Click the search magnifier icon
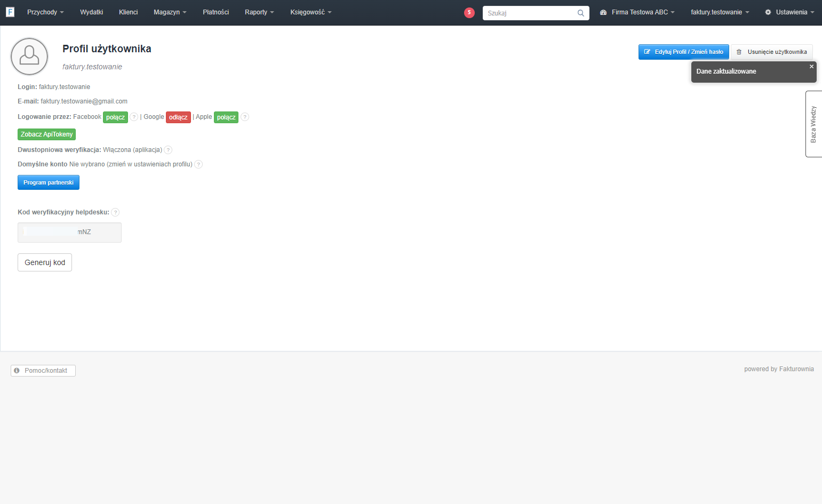822x504 pixels. (x=581, y=13)
